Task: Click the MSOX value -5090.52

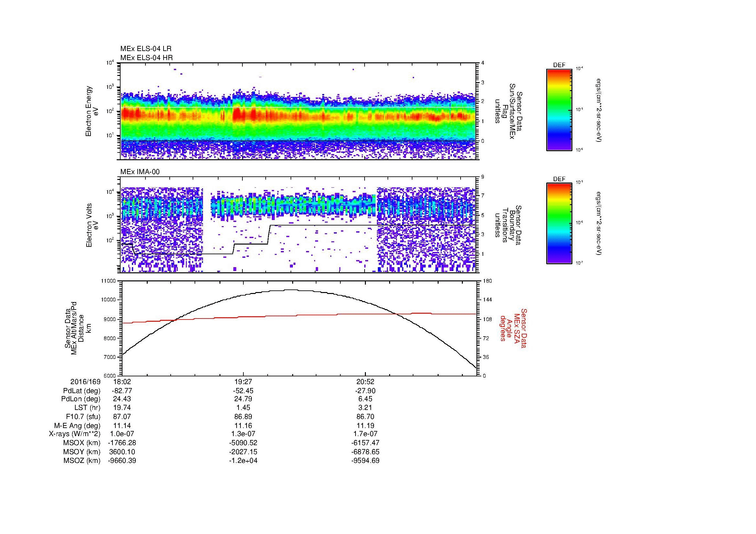Action: pos(243,443)
